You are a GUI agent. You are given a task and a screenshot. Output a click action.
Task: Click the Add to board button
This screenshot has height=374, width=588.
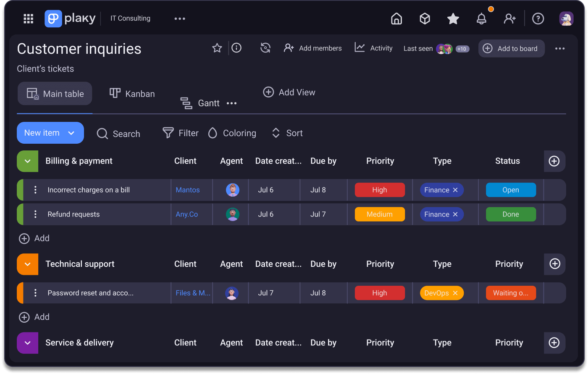(511, 48)
